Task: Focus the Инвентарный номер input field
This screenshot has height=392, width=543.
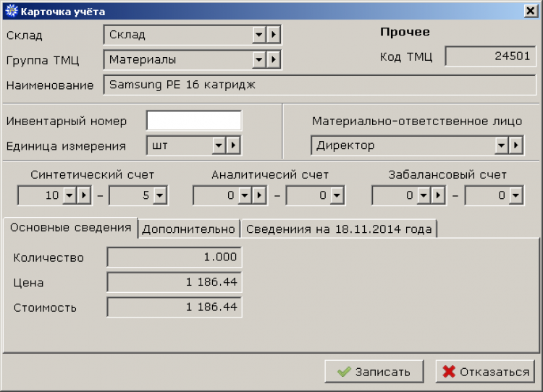Action: point(194,120)
